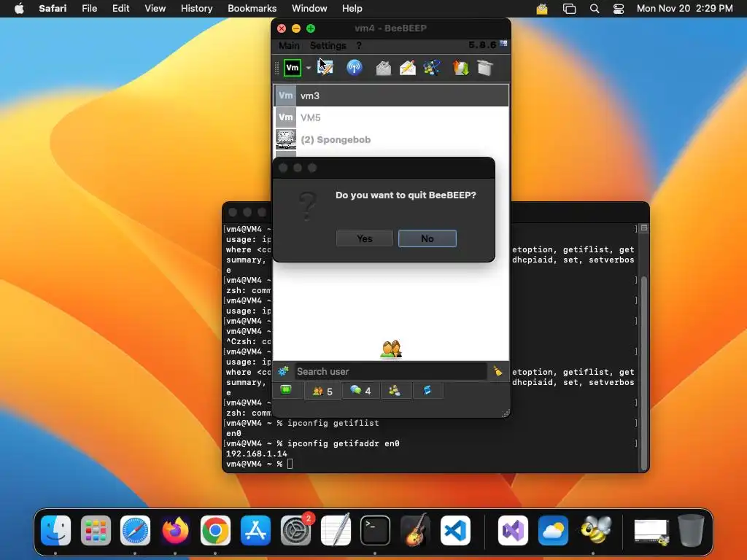Select the (2) Spongebob user row
This screenshot has height=560, width=747.
tap(391, 139)
